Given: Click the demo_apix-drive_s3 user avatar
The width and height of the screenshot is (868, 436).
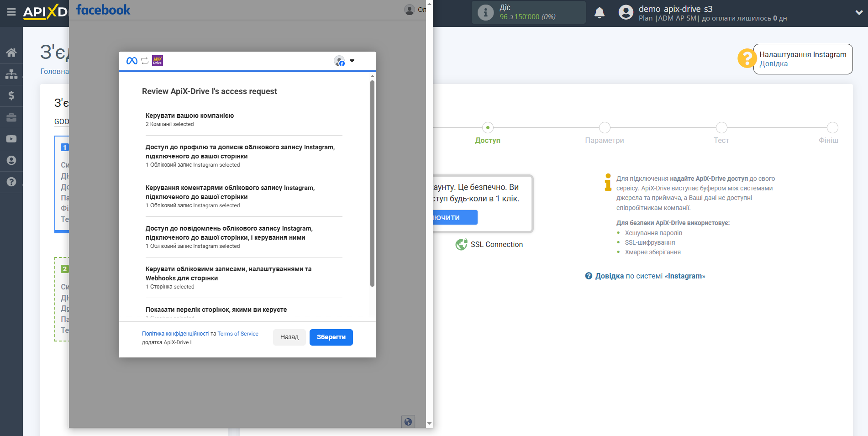Looking at the screenshot, I should 626,12.
